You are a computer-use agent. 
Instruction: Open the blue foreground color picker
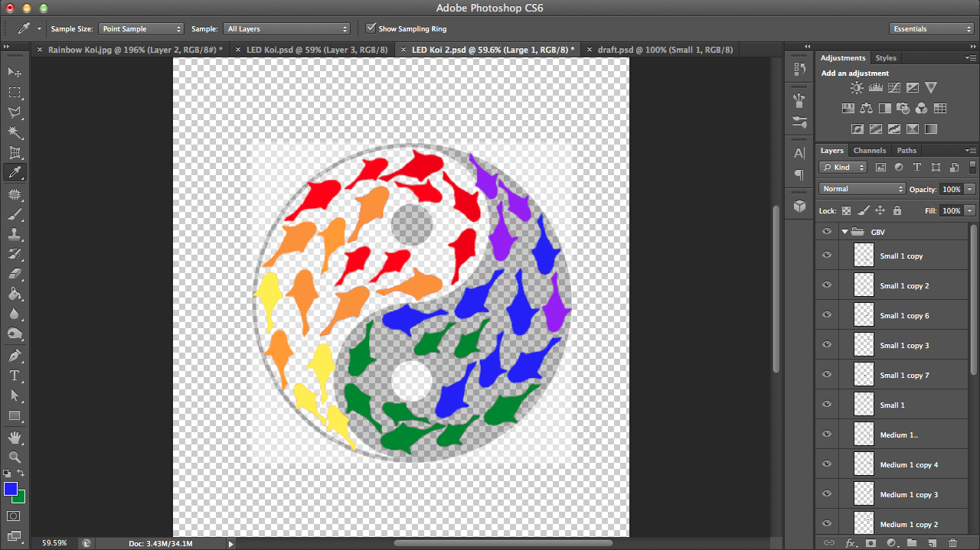[9, 488]
